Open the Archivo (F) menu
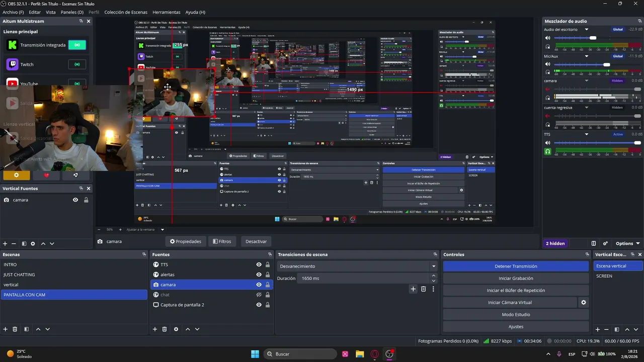 click(x=13, y=12)
